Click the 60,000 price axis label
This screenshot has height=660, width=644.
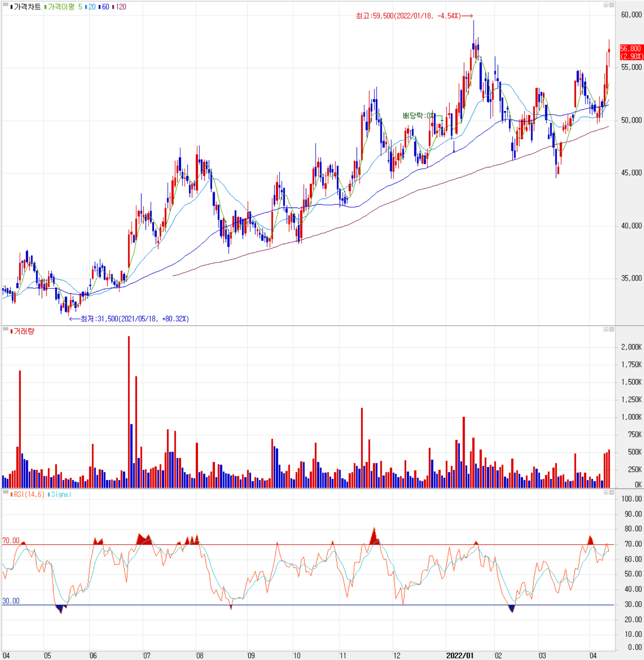click(631, 15)
